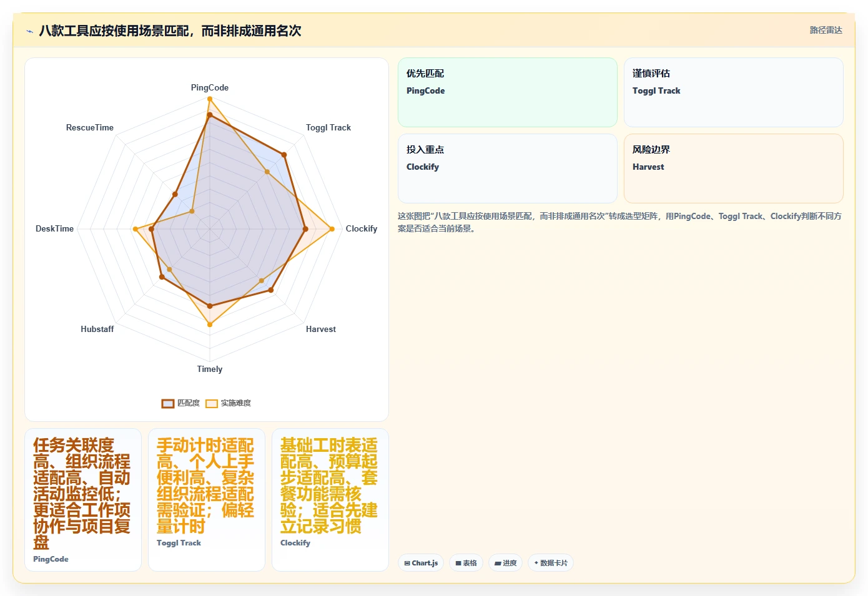868x596 pixels.
Task: Select the 任务关联度高 PingCode summary card
Action: (x=83, y=500)
